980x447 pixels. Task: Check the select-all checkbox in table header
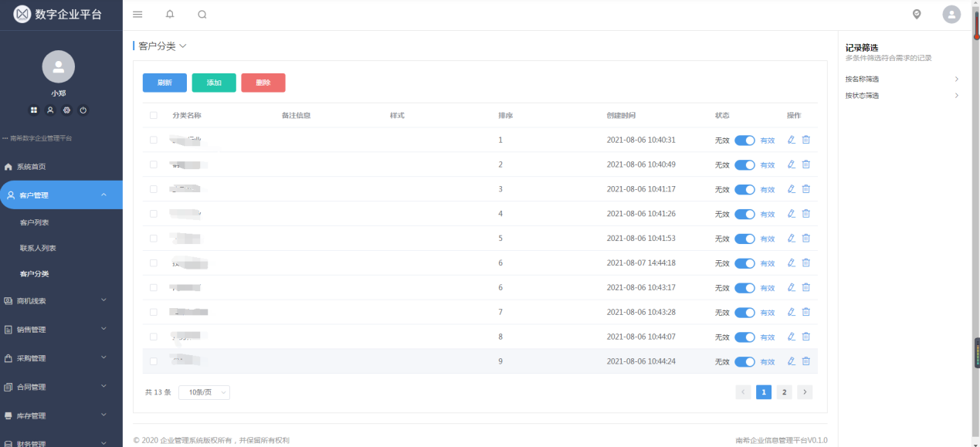point(154,116)
